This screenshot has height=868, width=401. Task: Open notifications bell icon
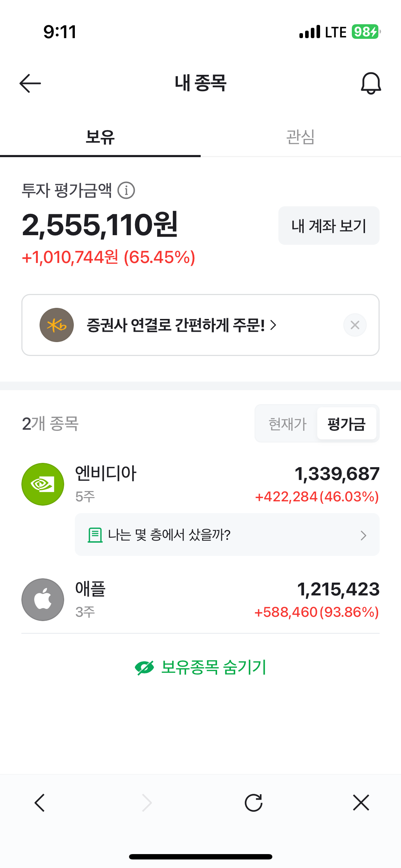click(x=371, y=83)
